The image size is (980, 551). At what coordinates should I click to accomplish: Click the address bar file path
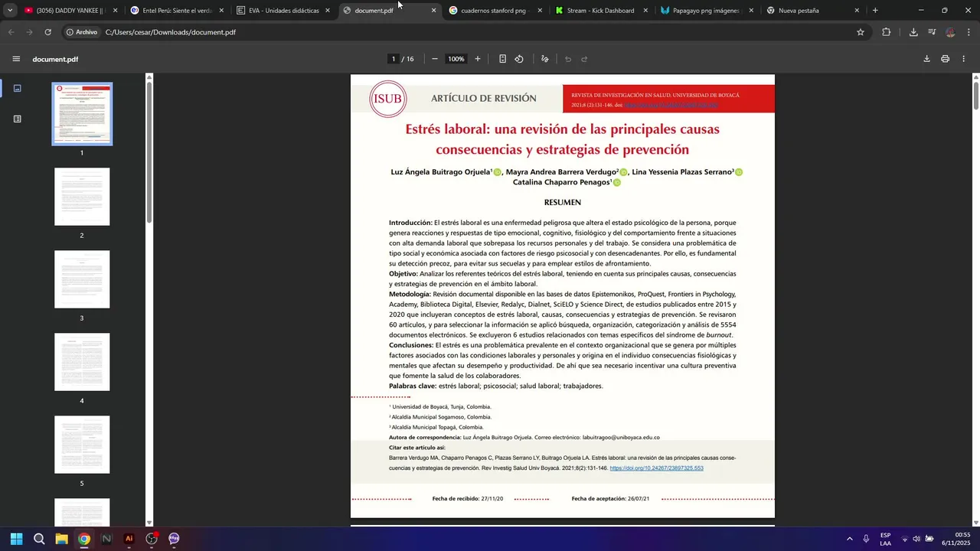coord(171,32)
